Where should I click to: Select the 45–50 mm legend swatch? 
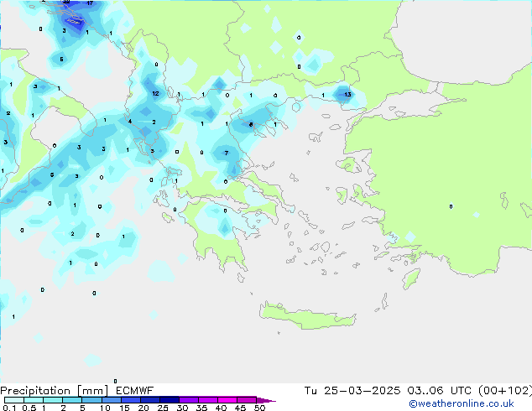click(247, 400)
